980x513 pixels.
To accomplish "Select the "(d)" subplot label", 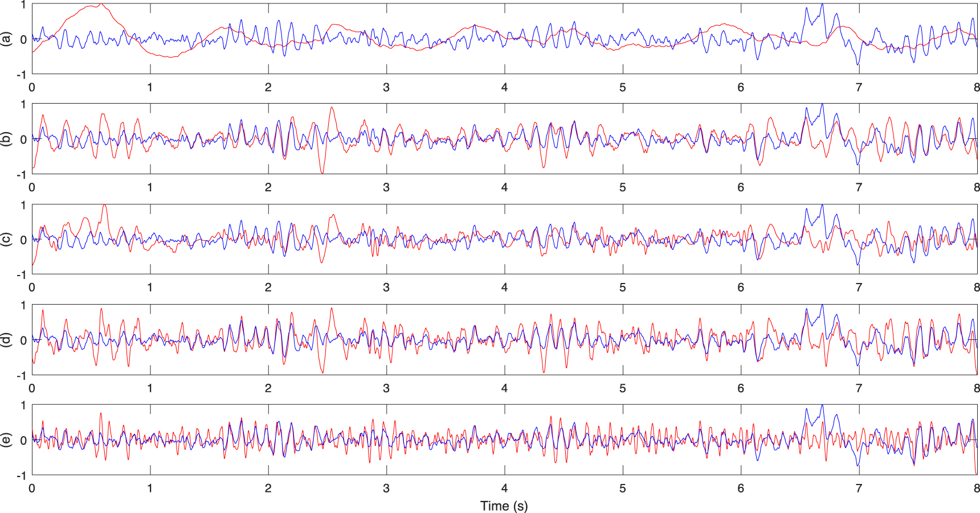I will [x=6, y=340].
